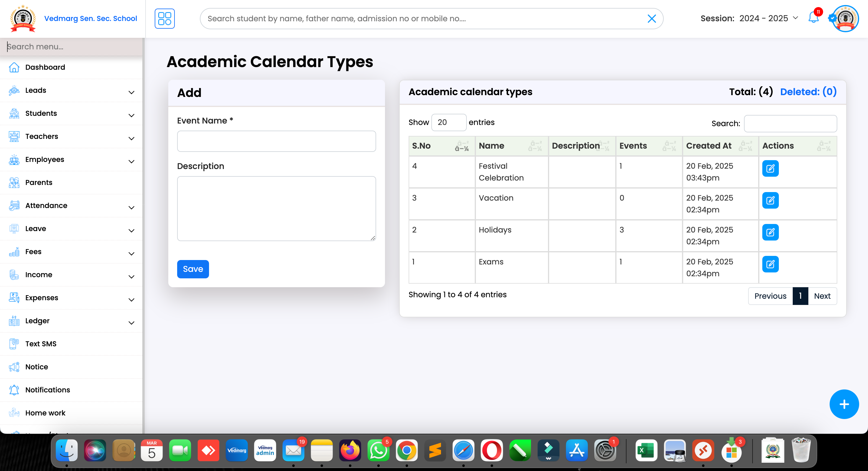Open the apps grid icon beside the logo
Viewport: 868px width, 471px height.
point(164,19)
